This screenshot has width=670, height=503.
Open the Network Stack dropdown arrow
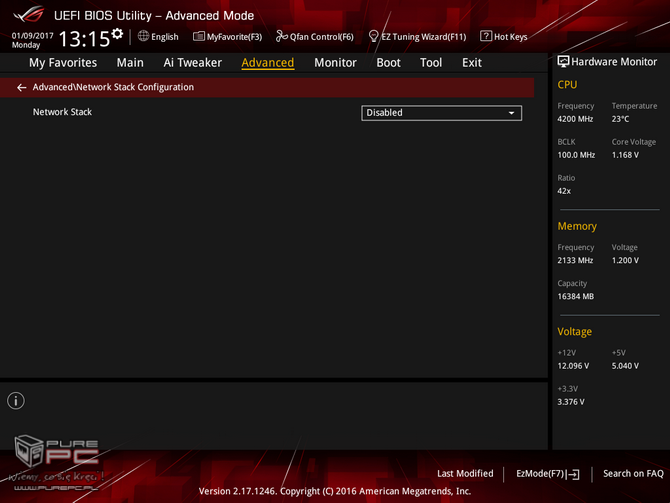click(511, 113)
